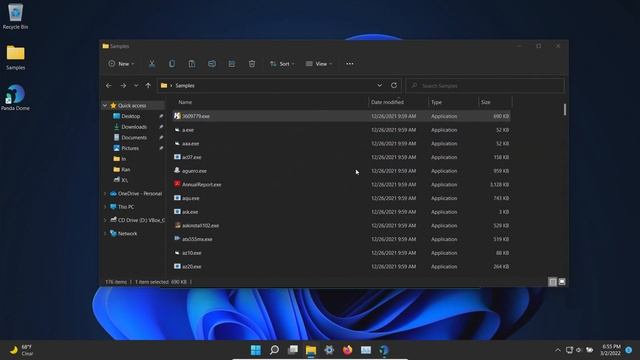Screen dimensions: 640x360
Task: Switch to details view layout toggle
Action: click(x=552, y=282)
